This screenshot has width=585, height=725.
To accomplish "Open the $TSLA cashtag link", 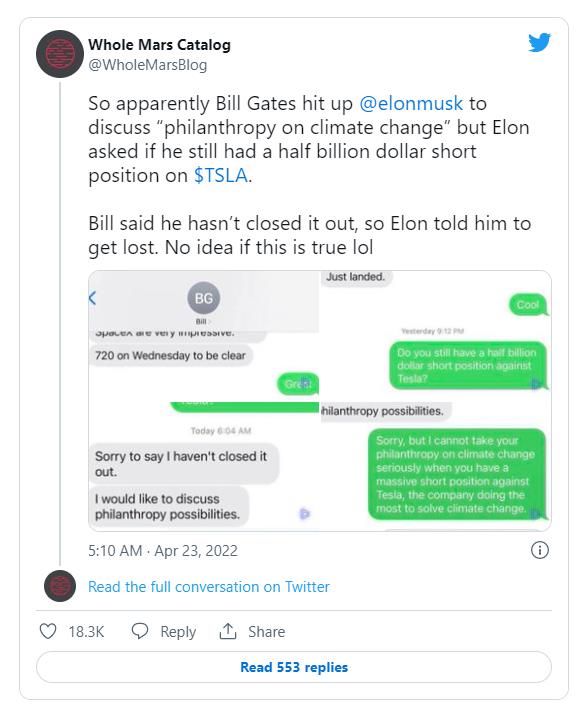I will [x=221, y=175].
